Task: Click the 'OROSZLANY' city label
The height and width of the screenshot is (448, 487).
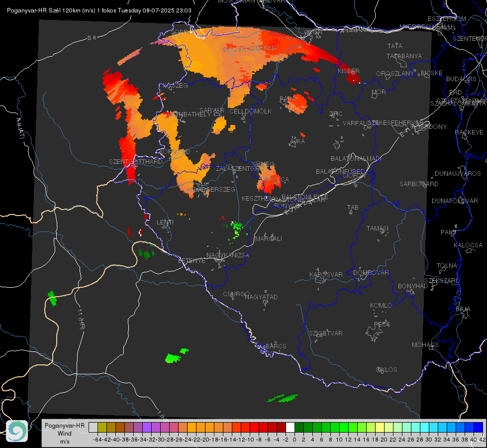Action: [x=395, y=73]
